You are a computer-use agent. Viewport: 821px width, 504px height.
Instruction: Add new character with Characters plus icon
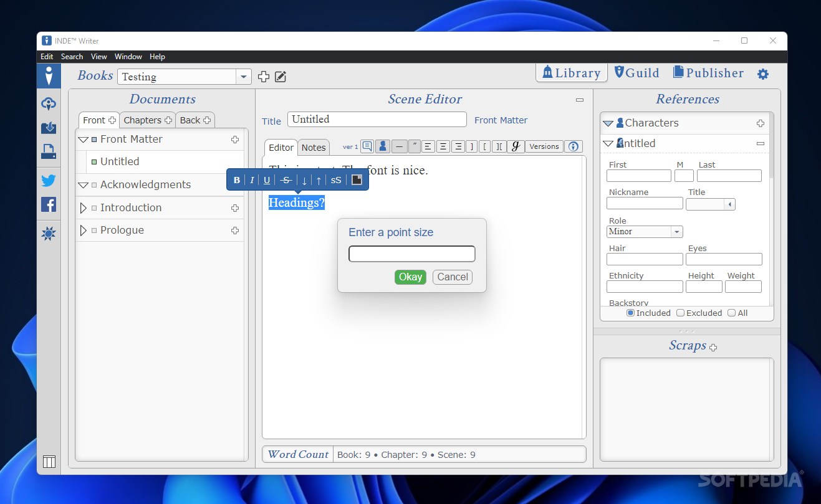coord(761,123)
